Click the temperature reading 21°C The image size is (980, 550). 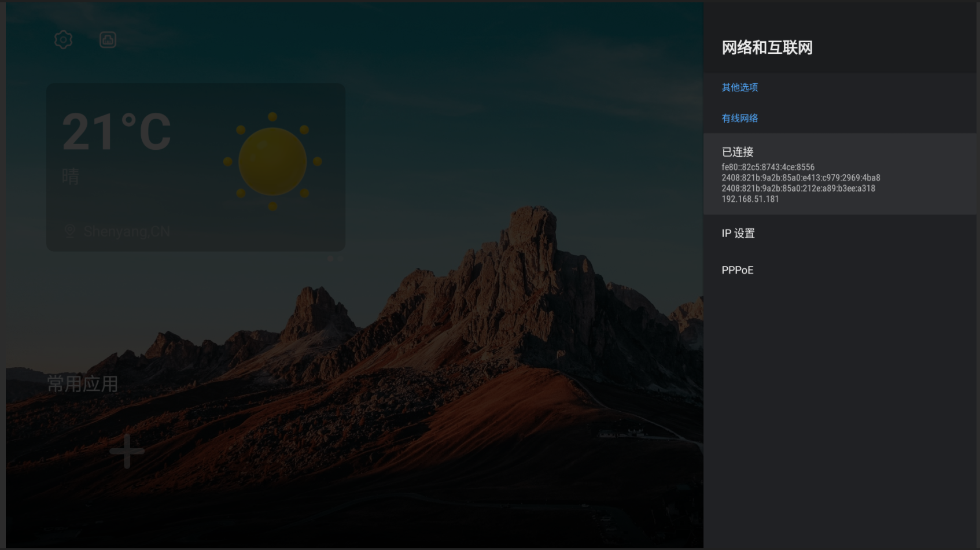click(116, 132)
